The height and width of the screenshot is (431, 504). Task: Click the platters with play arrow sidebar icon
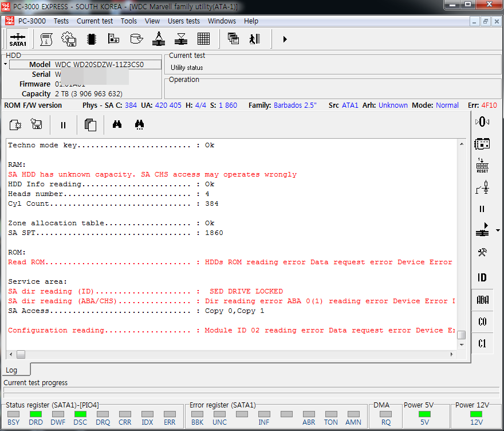click(x=482, y=230)
